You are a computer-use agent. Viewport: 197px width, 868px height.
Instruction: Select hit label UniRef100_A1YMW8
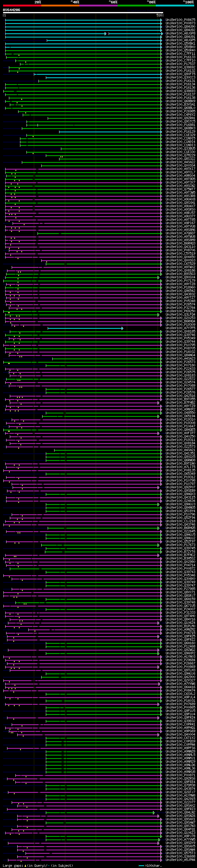(x=180, y=795)
